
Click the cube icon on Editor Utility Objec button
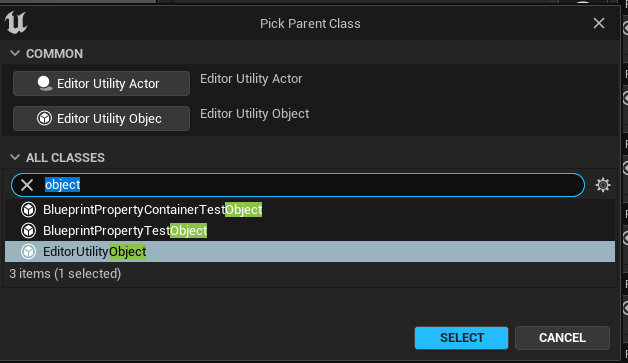click(x=44, y=118)
